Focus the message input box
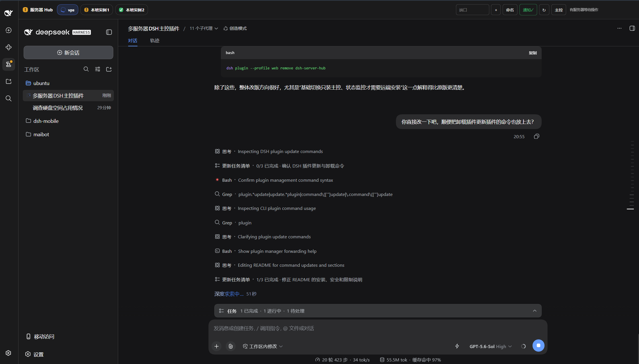The image size is (639, 364). (378, 328)
